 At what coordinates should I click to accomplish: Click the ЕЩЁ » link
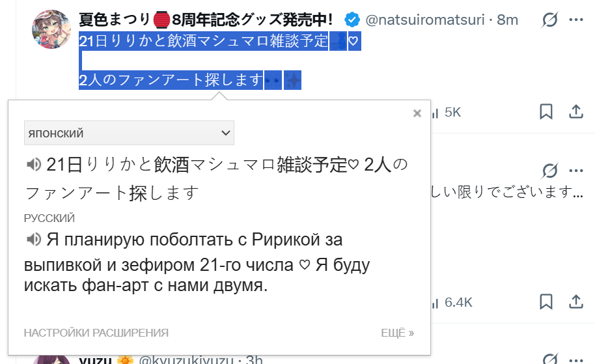click(x=397, y=333)
